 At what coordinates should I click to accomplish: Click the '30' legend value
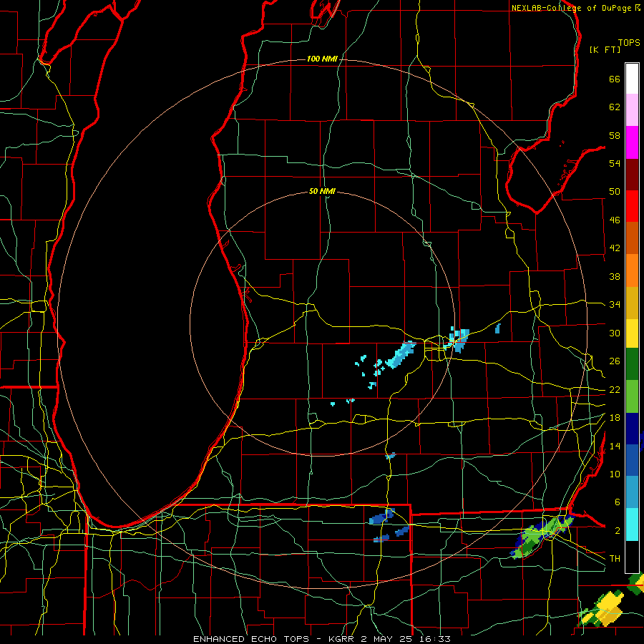(615, 333)
